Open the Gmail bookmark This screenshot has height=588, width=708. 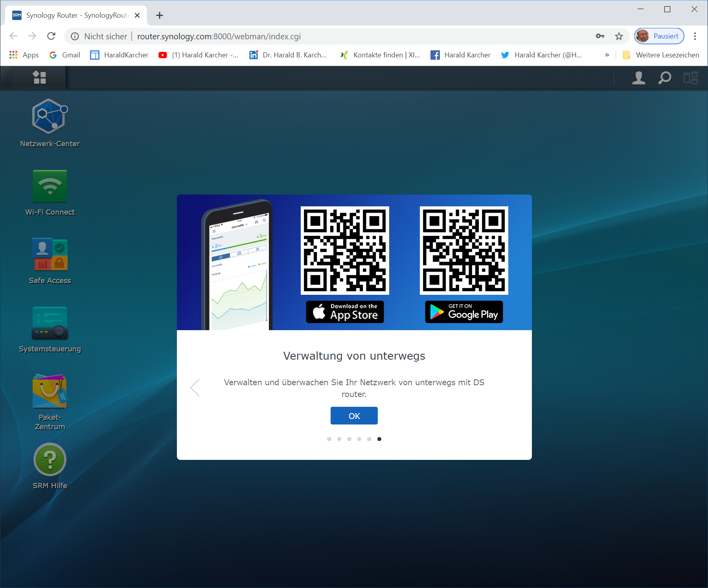[65, 55]
